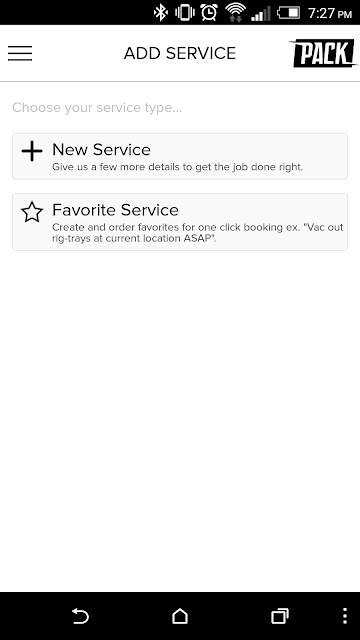Tap the vibrate mode status icon
360x640 pixels.
click(184, 13)
